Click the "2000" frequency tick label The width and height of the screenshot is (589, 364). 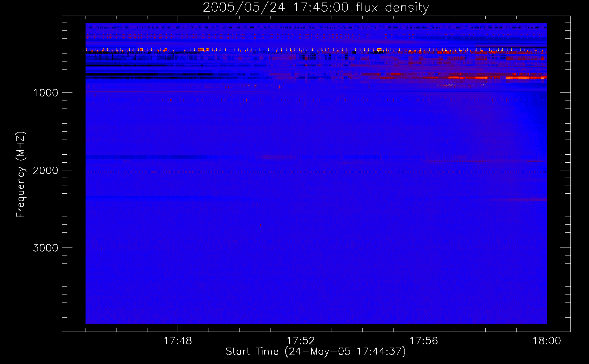46,170
